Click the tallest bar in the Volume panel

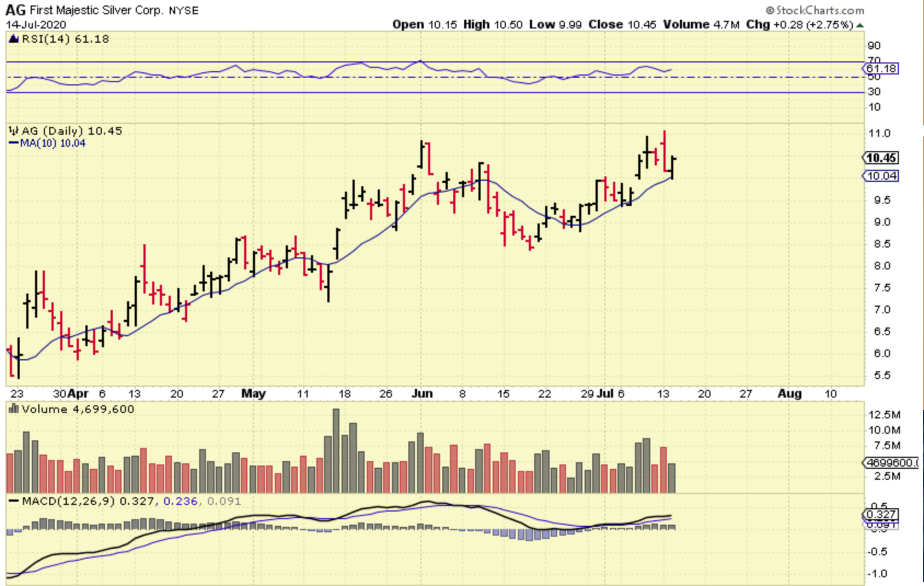[336, 451]
